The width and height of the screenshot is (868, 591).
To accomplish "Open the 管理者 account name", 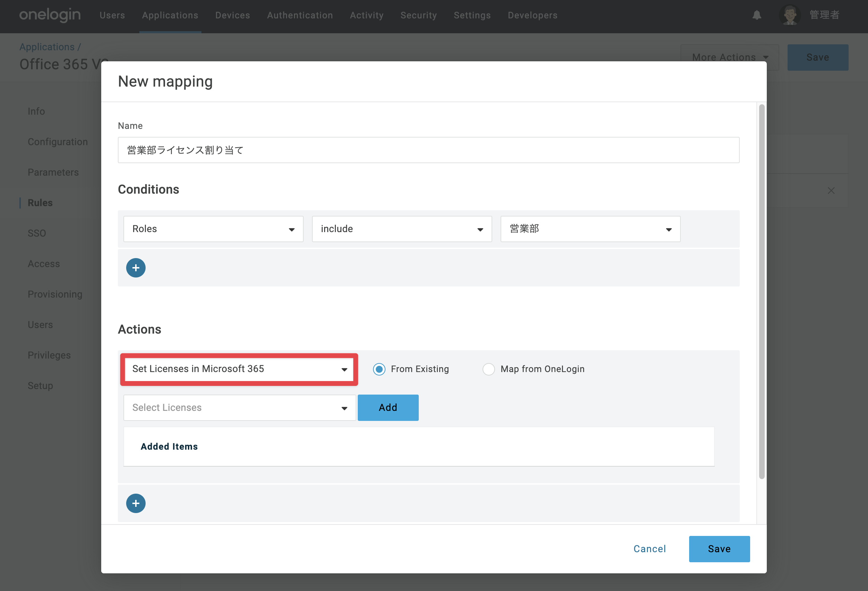I will point(824,15).
